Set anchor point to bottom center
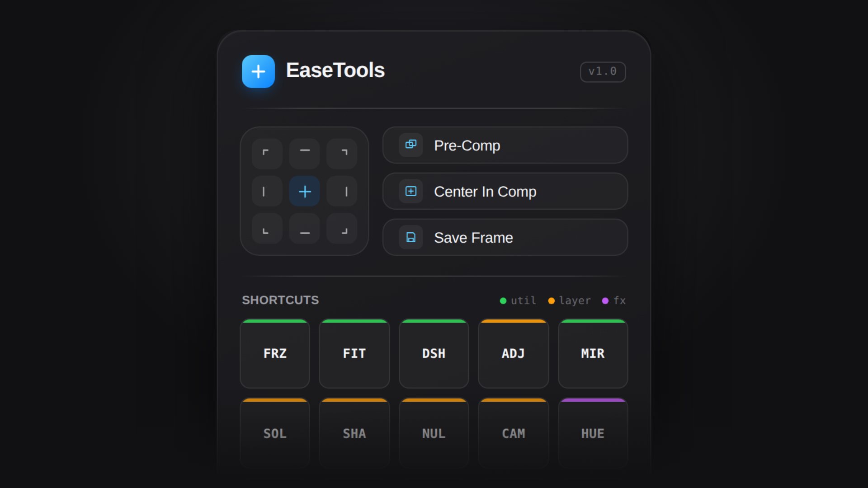Image resolution: width=868 pixels, height=488 pixels. [305, 229]
